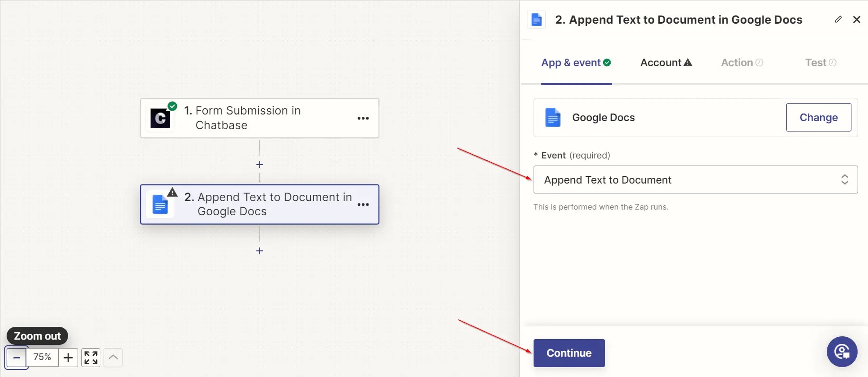Click the green checkmark badge on step 1
The height and width of the screenshot is (377, 868).
(173, 106)
